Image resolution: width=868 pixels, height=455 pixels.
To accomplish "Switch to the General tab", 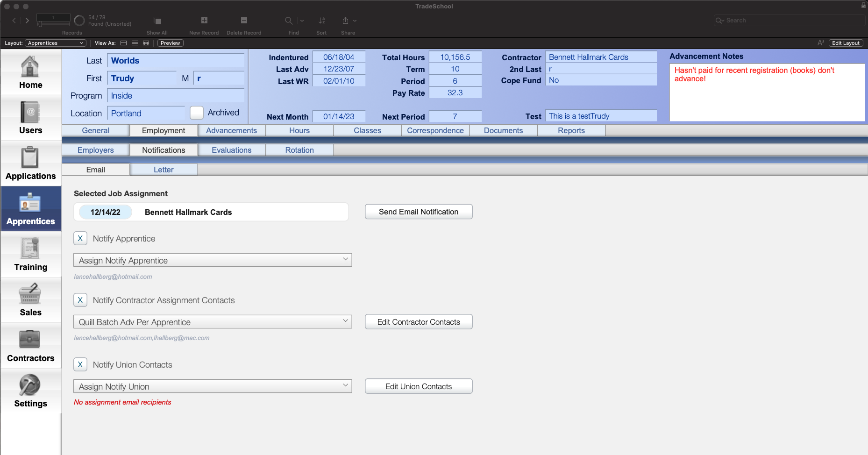I will (x=96, y=130).
